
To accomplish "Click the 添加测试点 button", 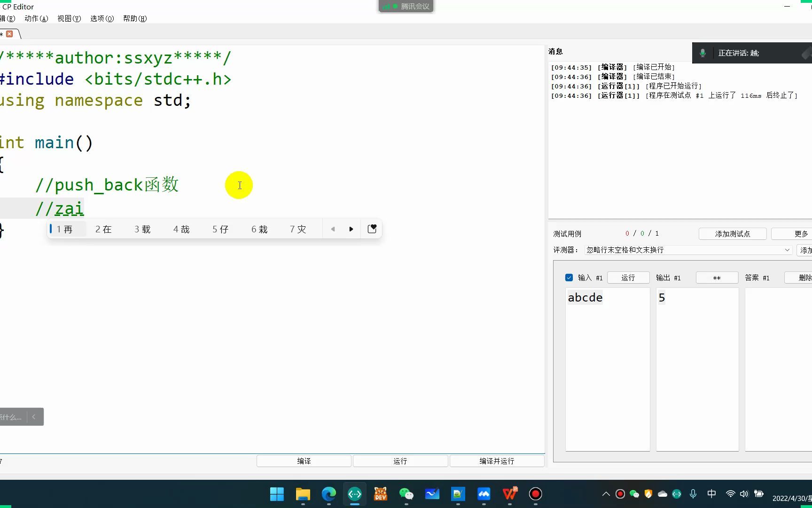I will [733, 234].
